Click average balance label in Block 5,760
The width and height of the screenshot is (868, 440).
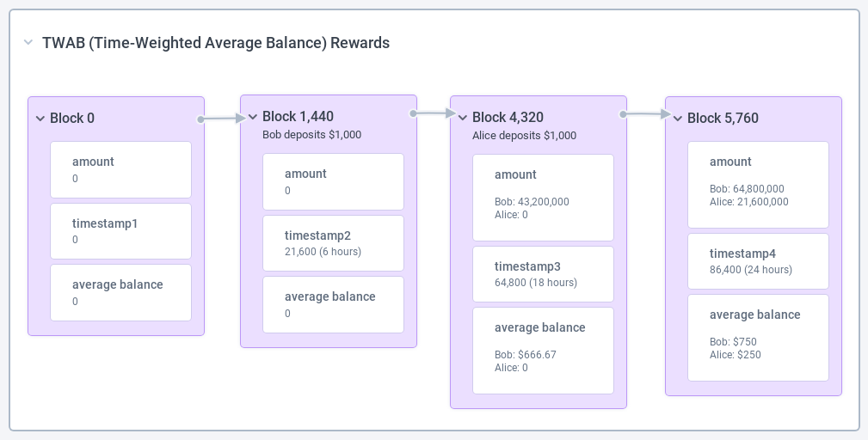click(x=755, y=315)
